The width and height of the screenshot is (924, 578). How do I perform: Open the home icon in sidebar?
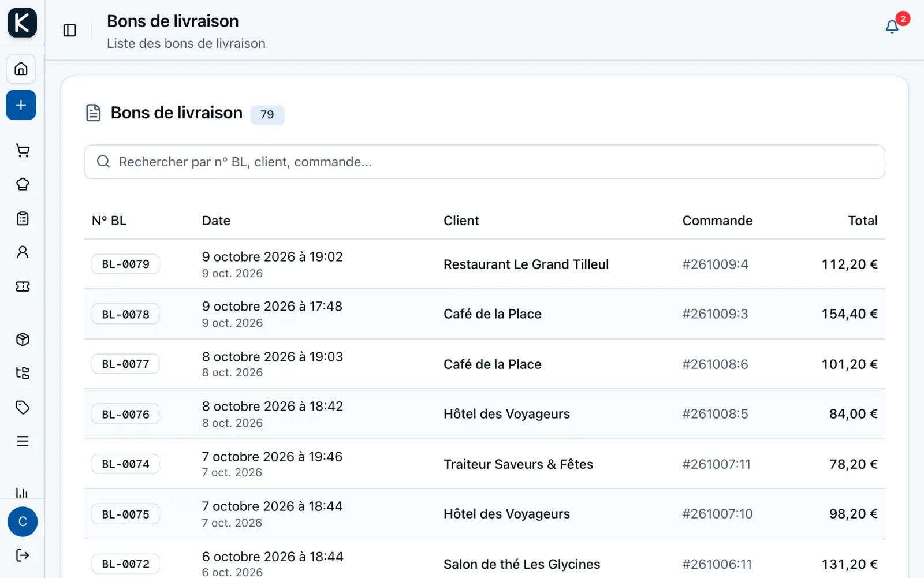pos(21,69)
